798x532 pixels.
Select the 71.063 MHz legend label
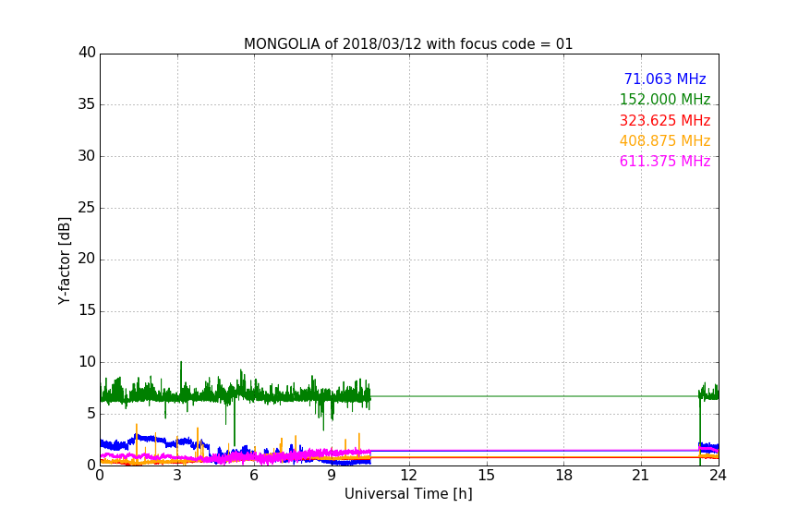tap(665, 79)
